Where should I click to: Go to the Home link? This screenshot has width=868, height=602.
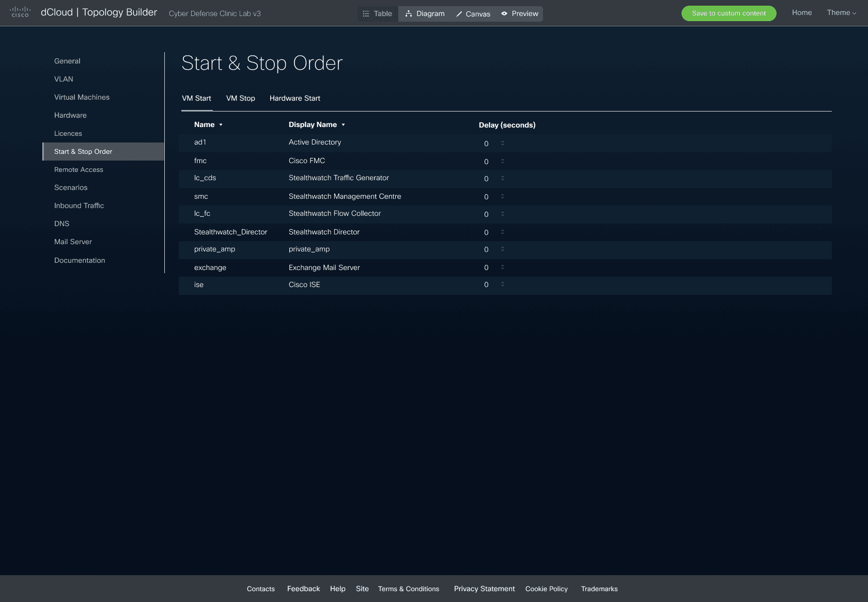click(801, 12)
